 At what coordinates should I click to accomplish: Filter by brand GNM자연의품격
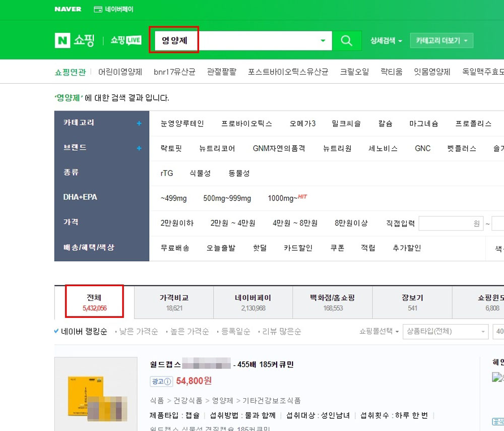point(279,148)
